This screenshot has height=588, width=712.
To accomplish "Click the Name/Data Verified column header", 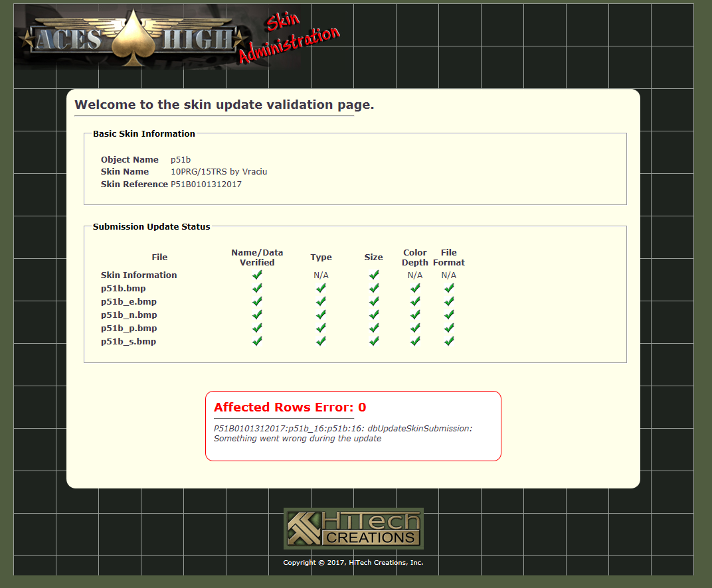I will (257, 257).
